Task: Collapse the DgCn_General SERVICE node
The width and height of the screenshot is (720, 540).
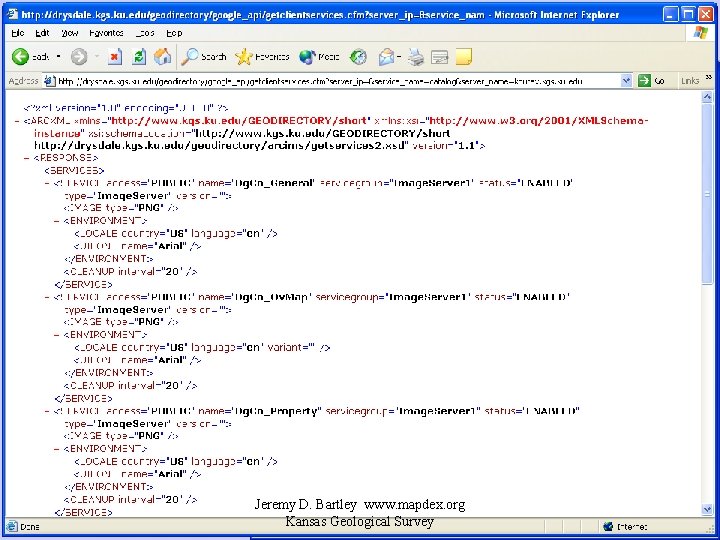Action: coord(47,183)
